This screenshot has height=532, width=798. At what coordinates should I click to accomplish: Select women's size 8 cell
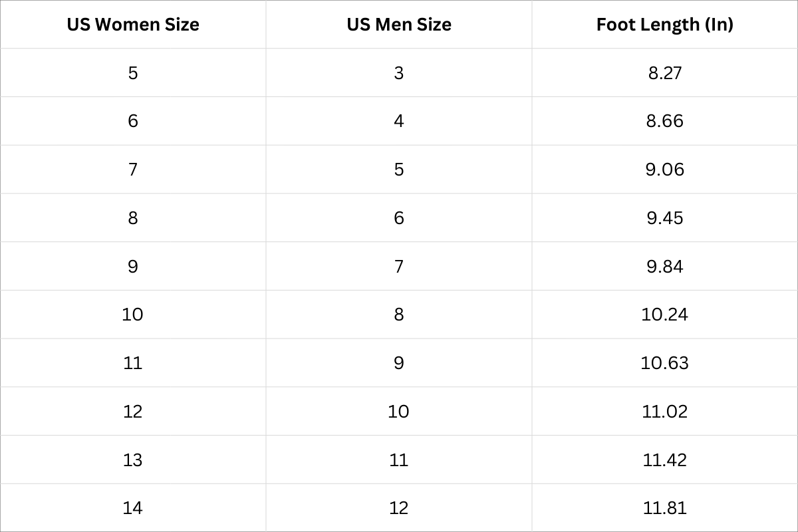(133, 218)
